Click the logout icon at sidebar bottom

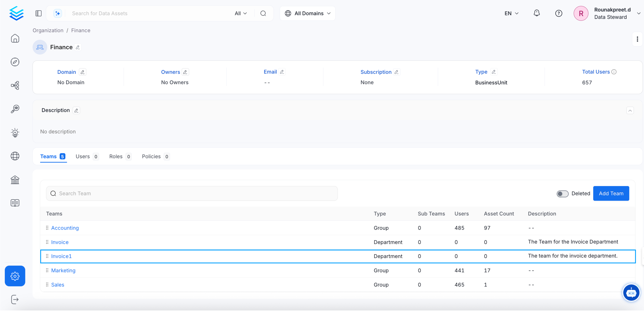(15, 299)
